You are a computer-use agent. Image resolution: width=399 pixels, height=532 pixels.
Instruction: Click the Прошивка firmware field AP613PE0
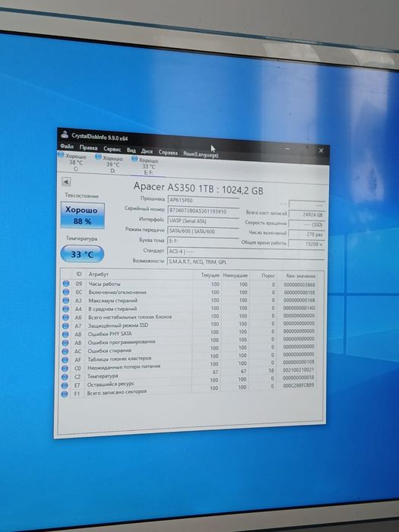(x=204, y=201)
